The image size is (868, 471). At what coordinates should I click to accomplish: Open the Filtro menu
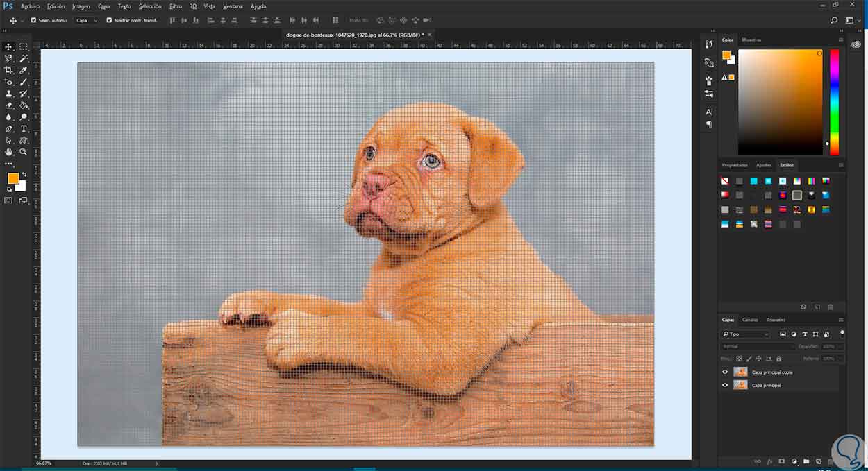[x=176, y=6]
